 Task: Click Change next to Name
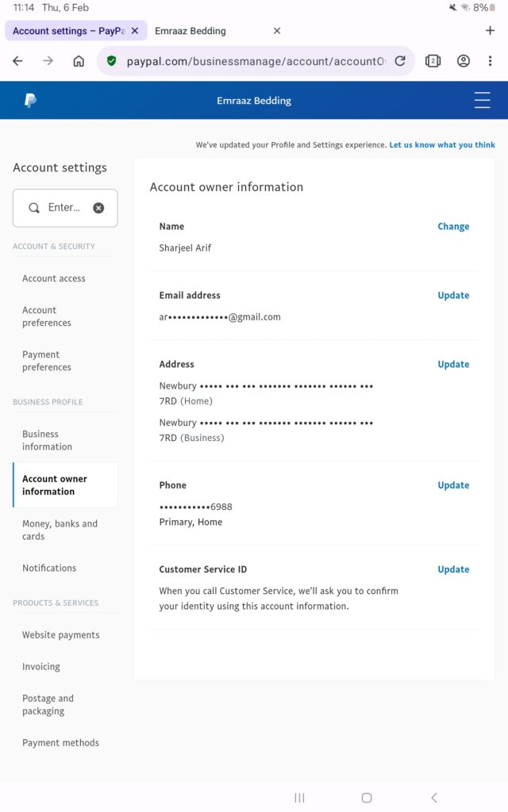coord(453,227)
